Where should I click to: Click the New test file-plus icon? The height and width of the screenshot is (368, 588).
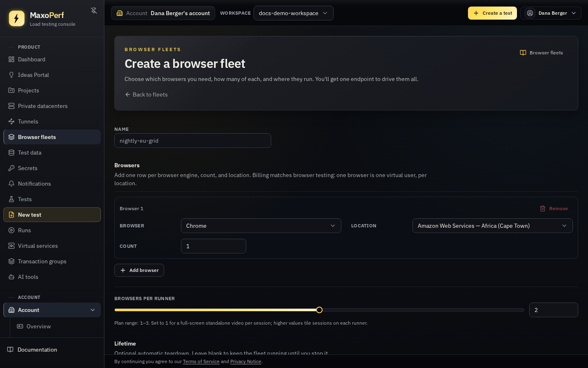[x=11, y=215]
